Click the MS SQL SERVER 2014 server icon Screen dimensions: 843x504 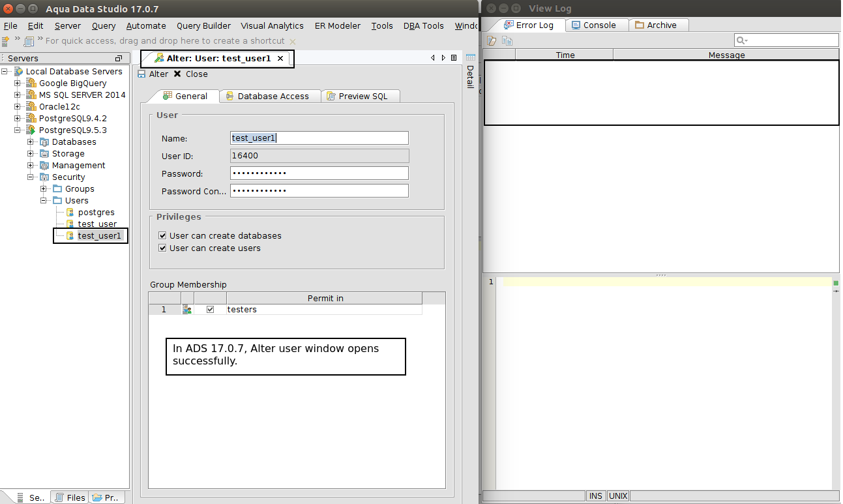(x=31, y=95)
